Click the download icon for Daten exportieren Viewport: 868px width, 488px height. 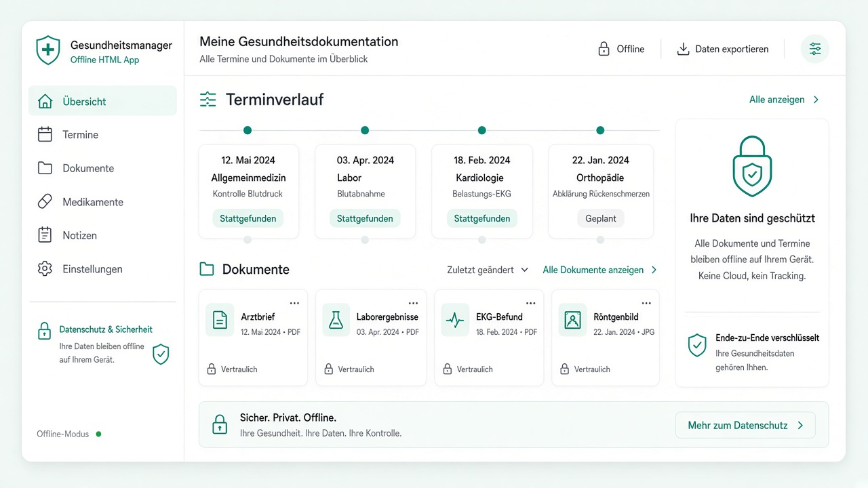pos(683,49)
